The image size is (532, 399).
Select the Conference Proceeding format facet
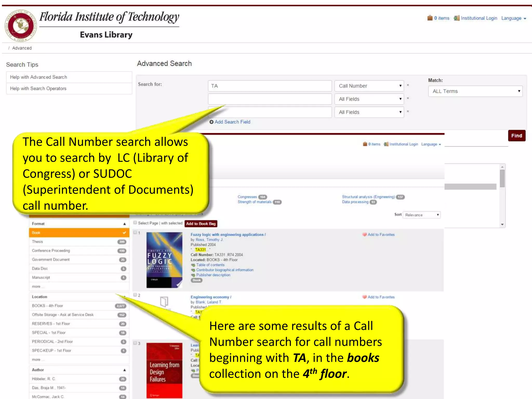point(79,251)
